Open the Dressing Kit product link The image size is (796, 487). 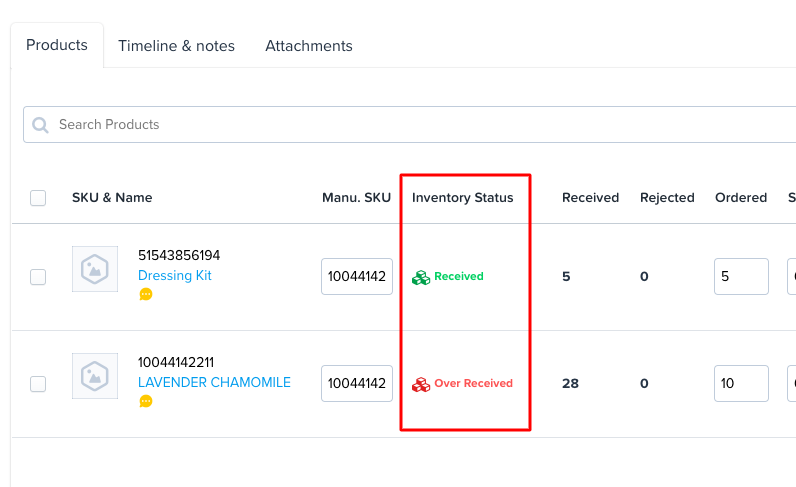[175, 275]
